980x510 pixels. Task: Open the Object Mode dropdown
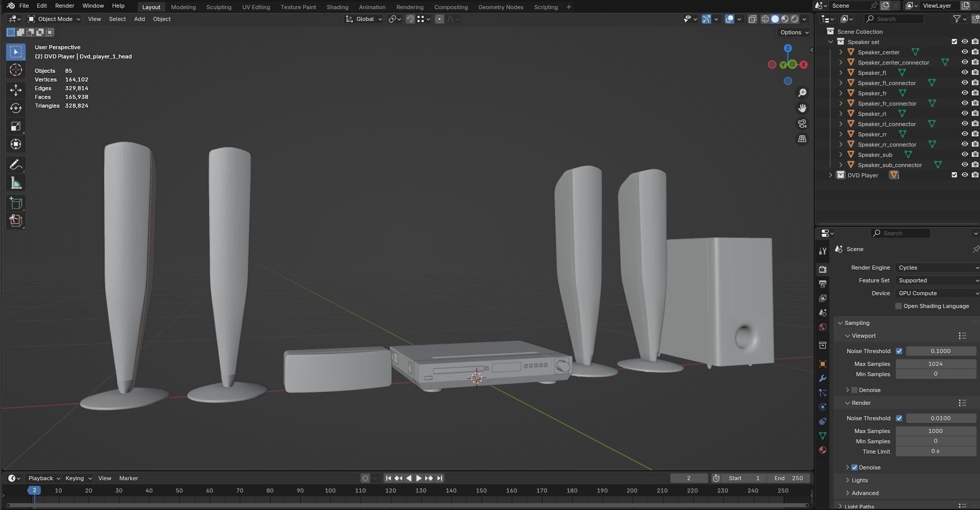click(54, 19)
